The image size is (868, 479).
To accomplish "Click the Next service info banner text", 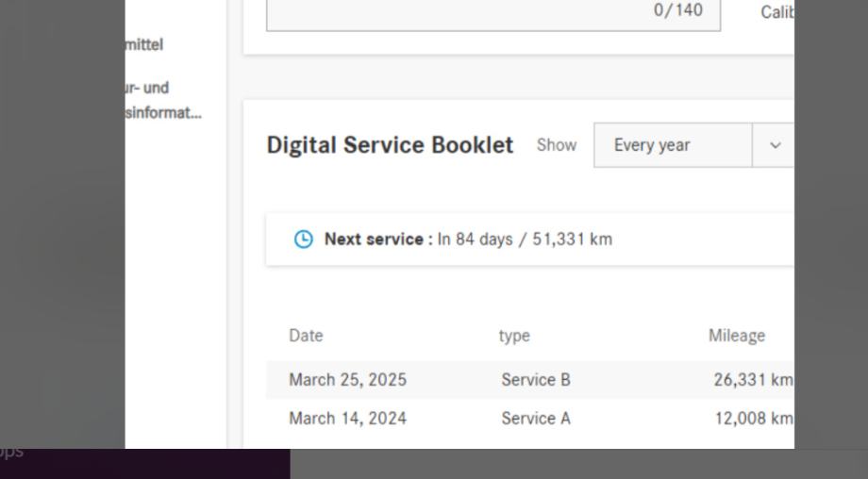I will coord(468,239).
